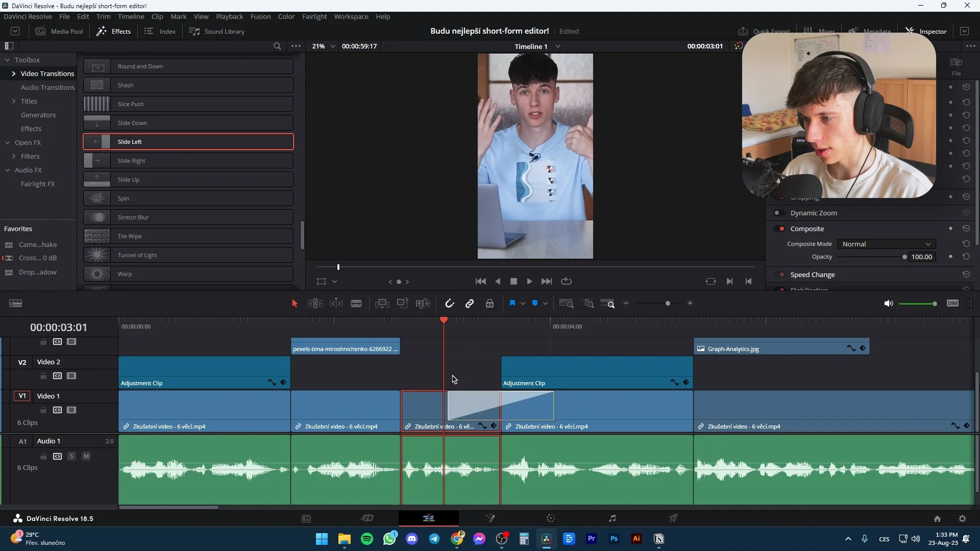Image resolution: width=980 pixels, height=551 pixels.
Task: Open the Color page icon
Action: 551,518
